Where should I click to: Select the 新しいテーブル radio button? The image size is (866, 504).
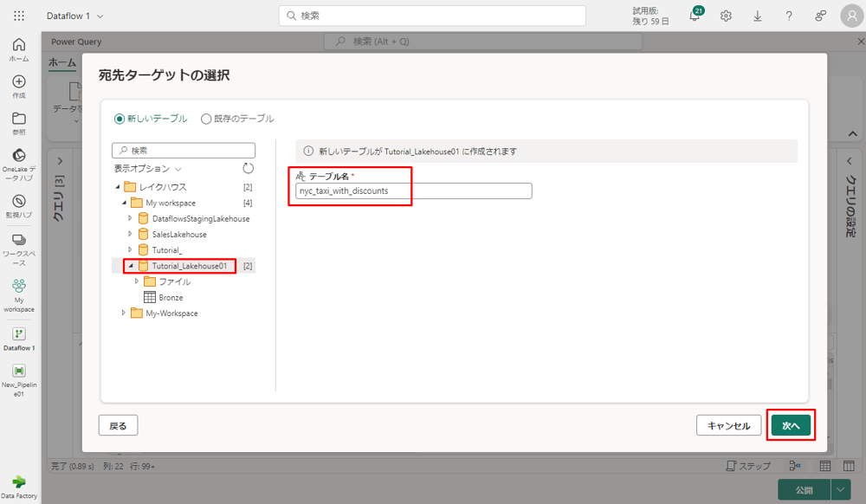[x=120, y=119]
